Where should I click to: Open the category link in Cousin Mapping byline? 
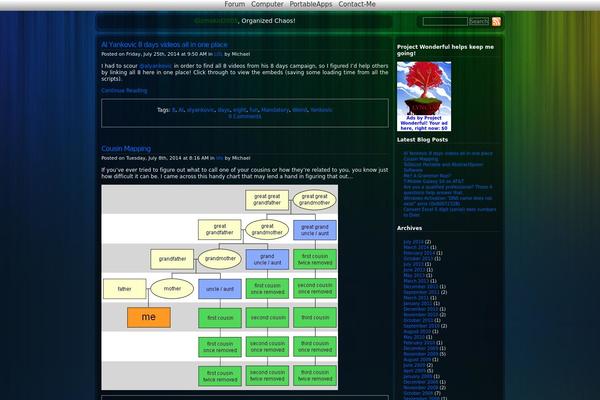coord(220,158)
